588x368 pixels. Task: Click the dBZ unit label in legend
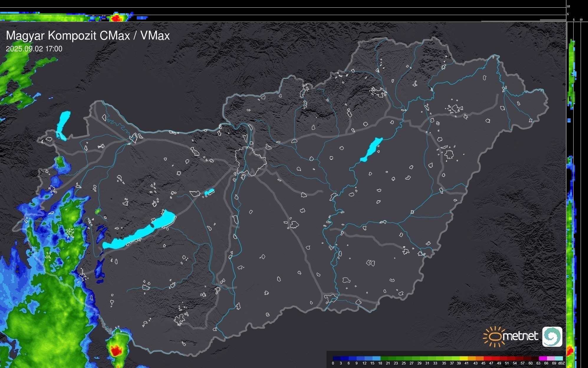[x=561, y=363]
